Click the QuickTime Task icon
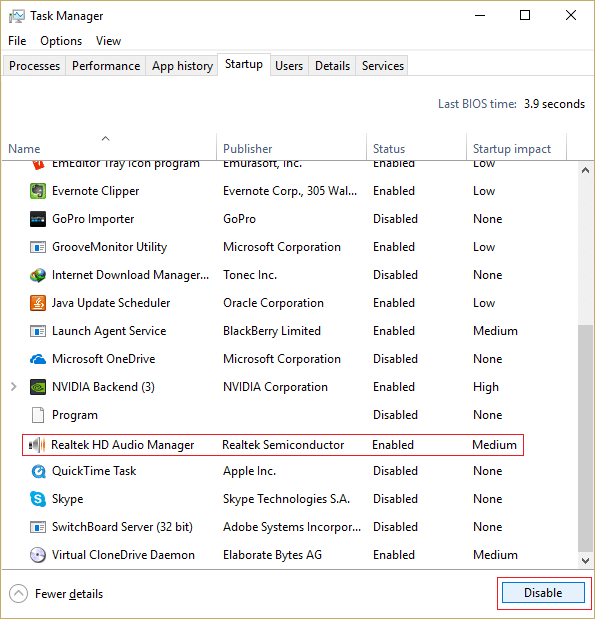The height and width of the screenshot is (619, 595). [x=38, y=471]
